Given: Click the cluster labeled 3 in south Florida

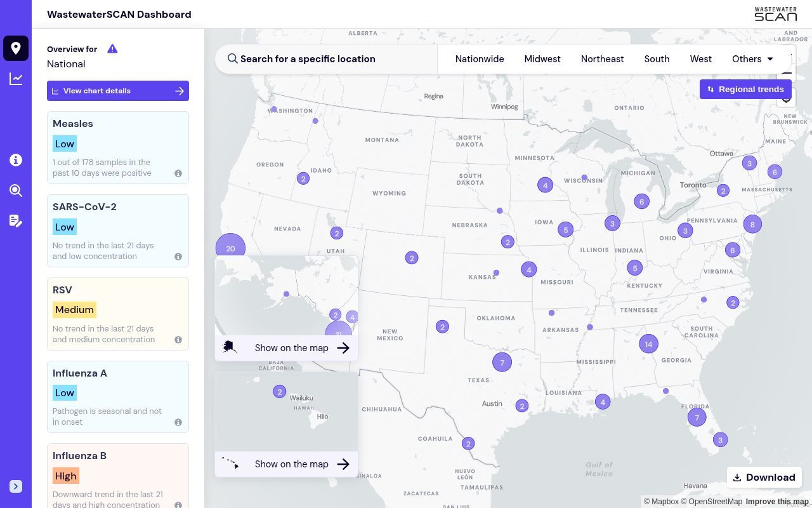Looking at the screenshot, I should pos(720,439).
